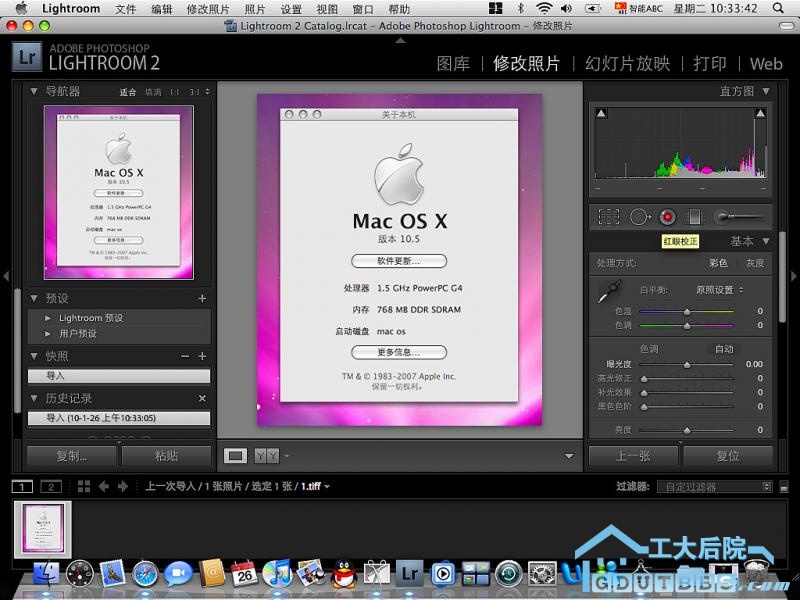Select the Graduated Filter tool
The image size is (800, 600).
[695, 216]
